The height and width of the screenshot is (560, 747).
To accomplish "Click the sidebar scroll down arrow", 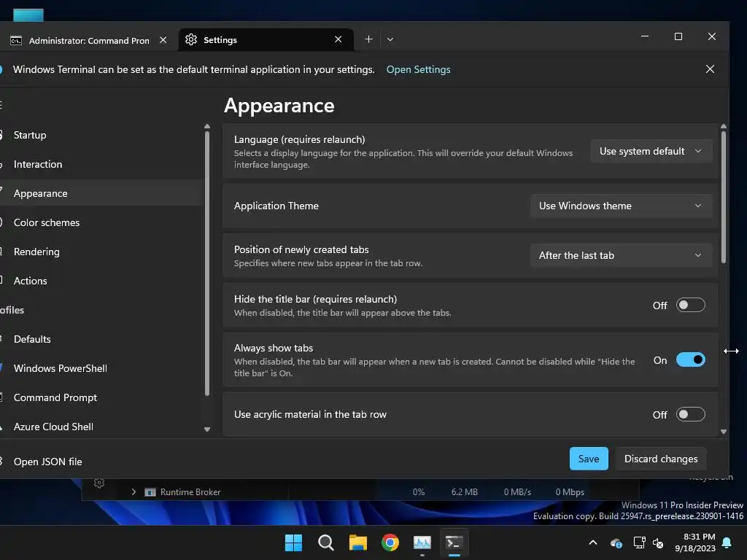I will coord(206,429).
